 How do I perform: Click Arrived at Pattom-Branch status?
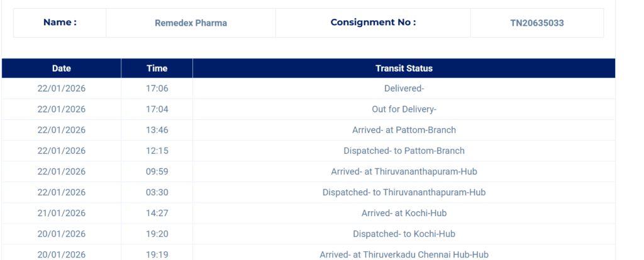tap(404, 130)
